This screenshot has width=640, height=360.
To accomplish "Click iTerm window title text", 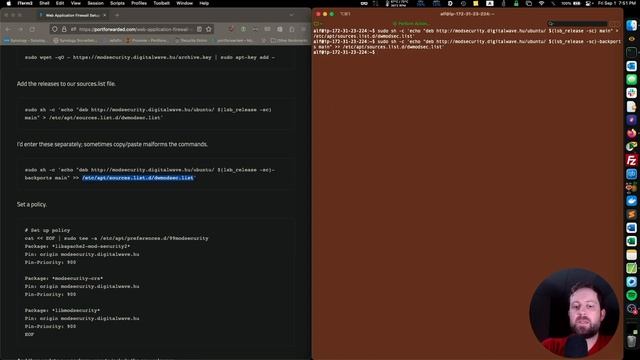I will (467, 14).
